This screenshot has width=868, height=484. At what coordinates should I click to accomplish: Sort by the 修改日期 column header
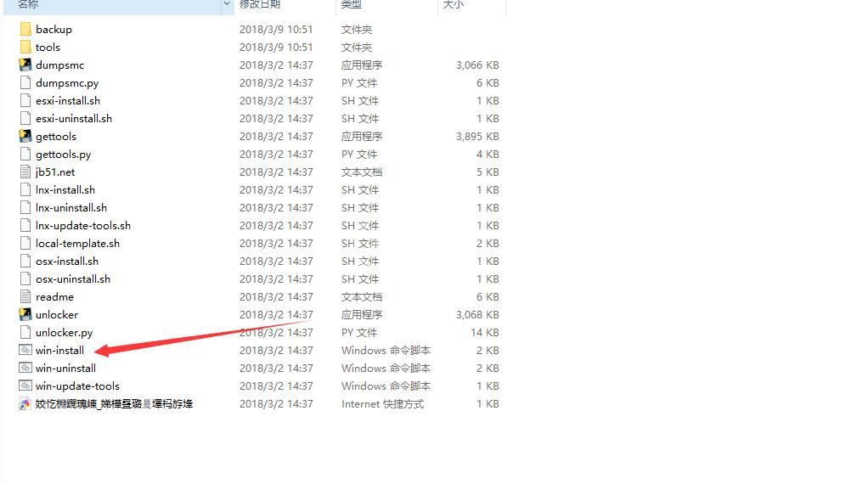coord(260,4)
